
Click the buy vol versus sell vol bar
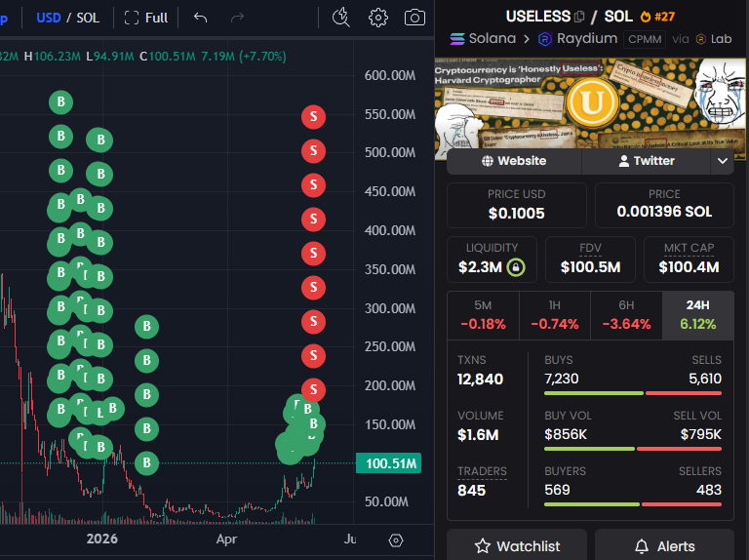(x=632, y=449)
